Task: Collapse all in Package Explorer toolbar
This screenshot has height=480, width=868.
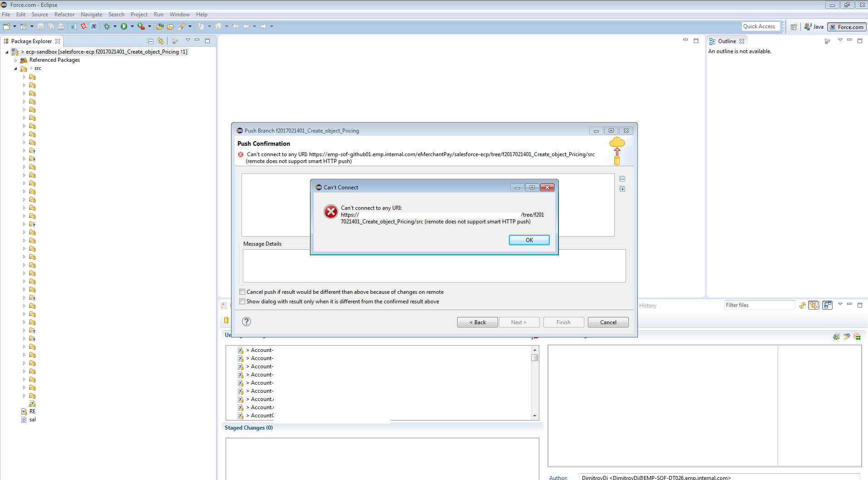Action: 151,41
